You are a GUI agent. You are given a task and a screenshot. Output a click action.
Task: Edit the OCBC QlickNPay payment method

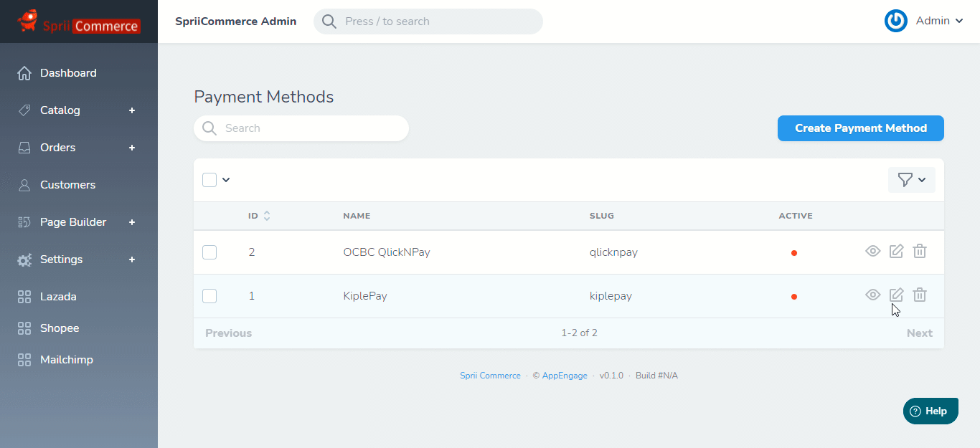point(896,252)
